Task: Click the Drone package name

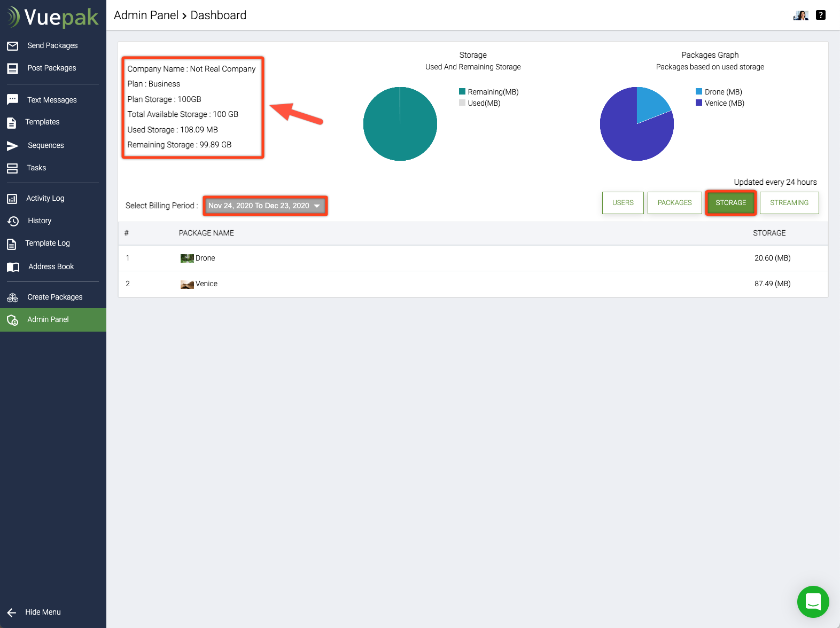Action: click(205, 258)
